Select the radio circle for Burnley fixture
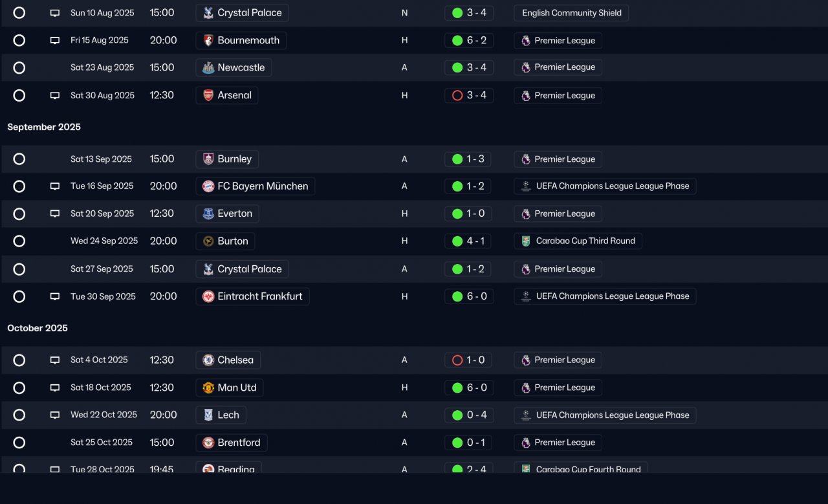828x504 pixels. click(x=19, y=159)
